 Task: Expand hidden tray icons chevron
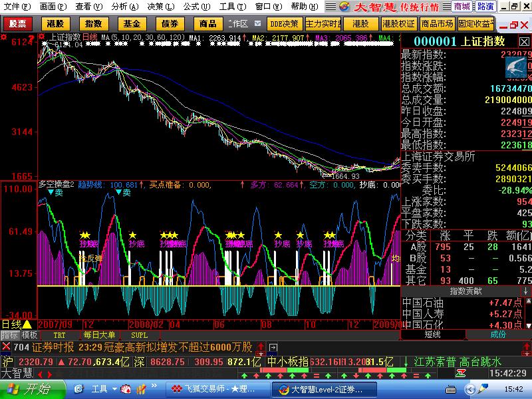[x=469, y=389]
